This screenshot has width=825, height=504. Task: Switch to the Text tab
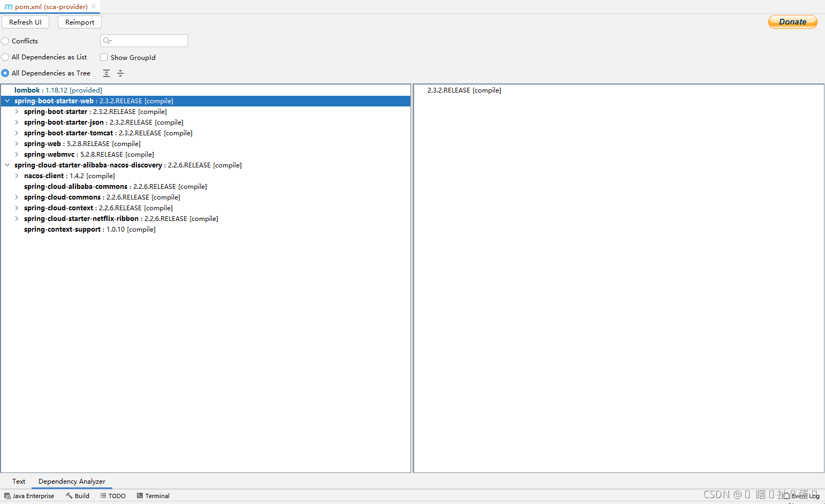click(19, 482)
